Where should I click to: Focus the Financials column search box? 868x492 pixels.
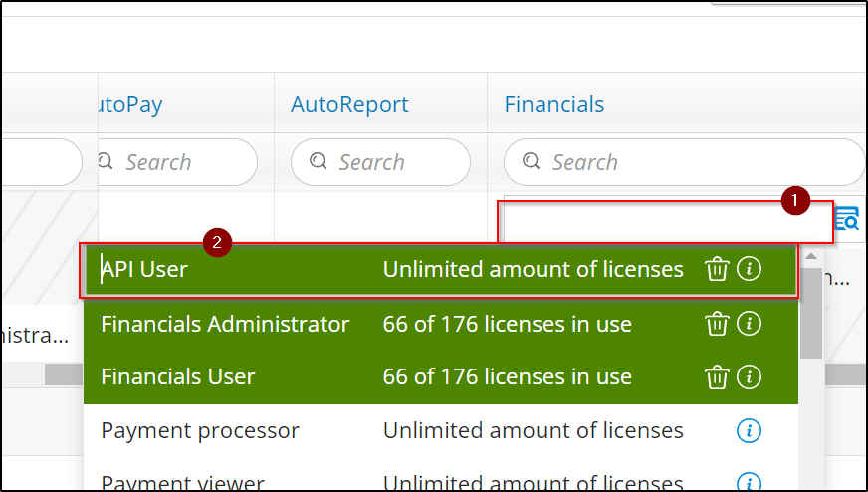[x=687, y=162]
